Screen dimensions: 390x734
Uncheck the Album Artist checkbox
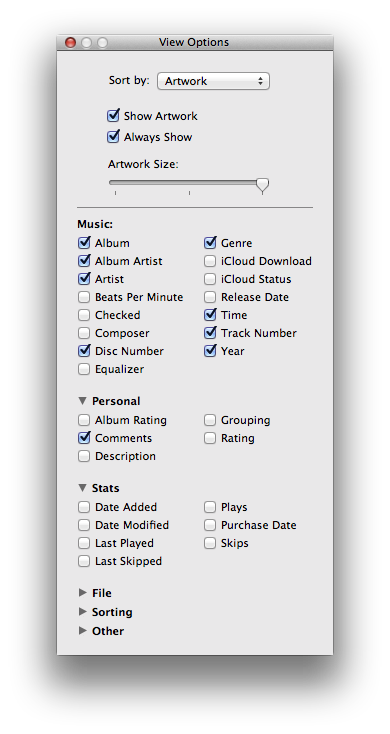click(x=84, y=261)
